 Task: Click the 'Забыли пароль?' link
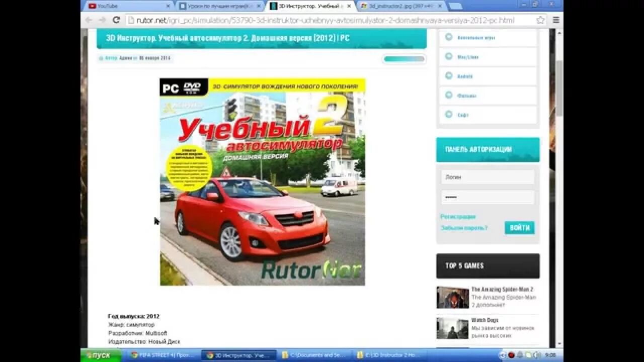pyautogui.click(x=464, y=228)
